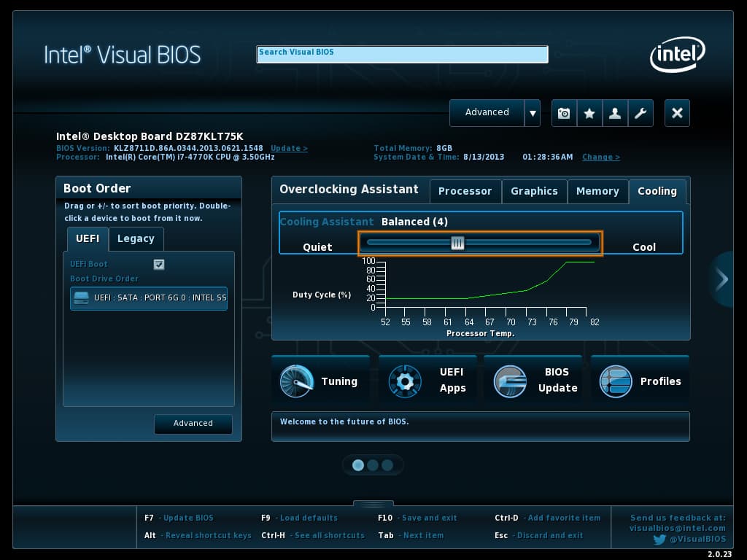The height and width of the screenshot is (560, 747).
Task: Click the Update BIOS version link
Action: click(289, 149)
